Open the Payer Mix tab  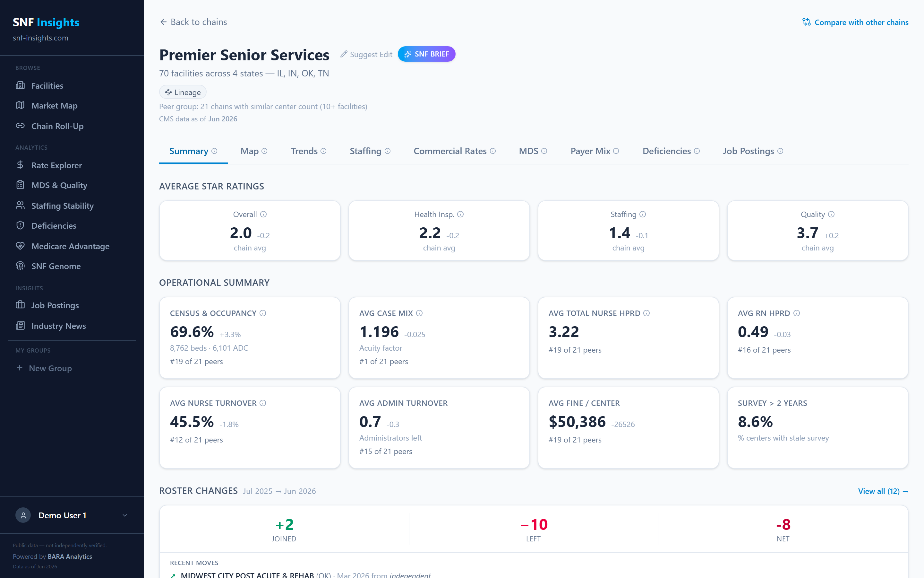tap(595, 151)
